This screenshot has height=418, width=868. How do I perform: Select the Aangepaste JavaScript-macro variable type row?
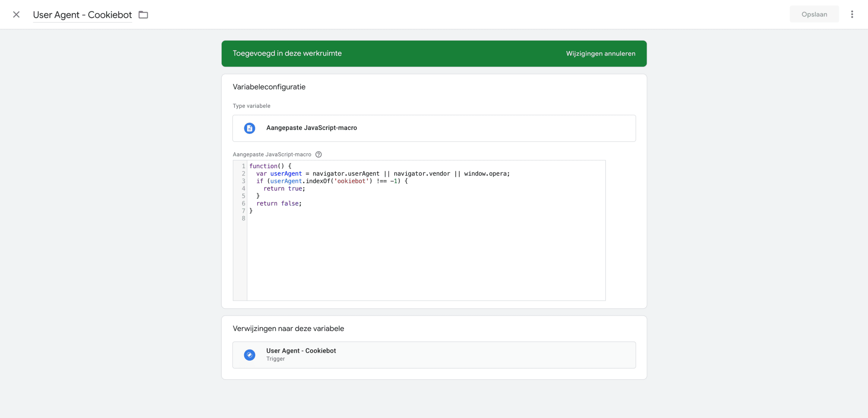pos(434,128)
